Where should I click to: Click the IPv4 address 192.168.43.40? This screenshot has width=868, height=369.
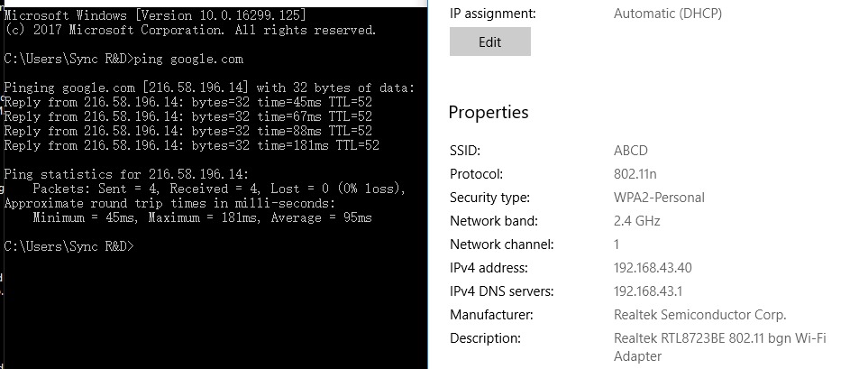(653, 268)
